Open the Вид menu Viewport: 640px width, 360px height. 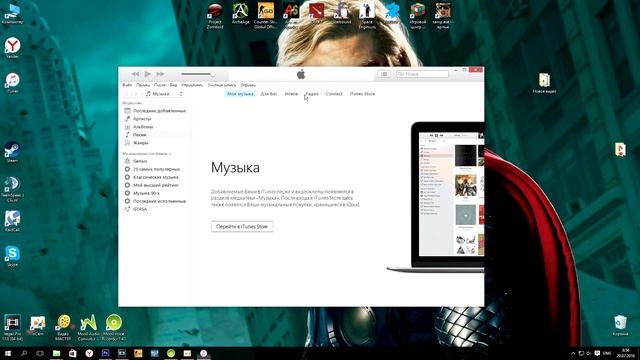pos(173,85)
